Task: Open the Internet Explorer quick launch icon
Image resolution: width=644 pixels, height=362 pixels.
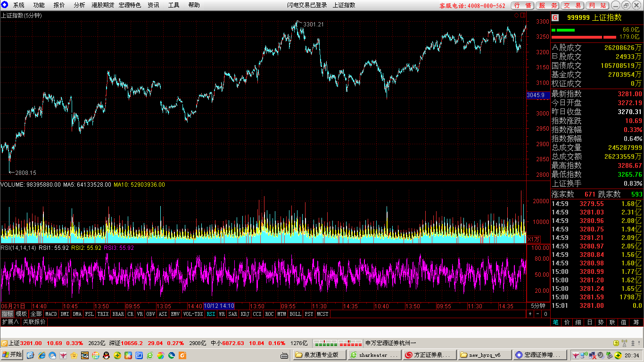Action: click(x=42, y=355)
